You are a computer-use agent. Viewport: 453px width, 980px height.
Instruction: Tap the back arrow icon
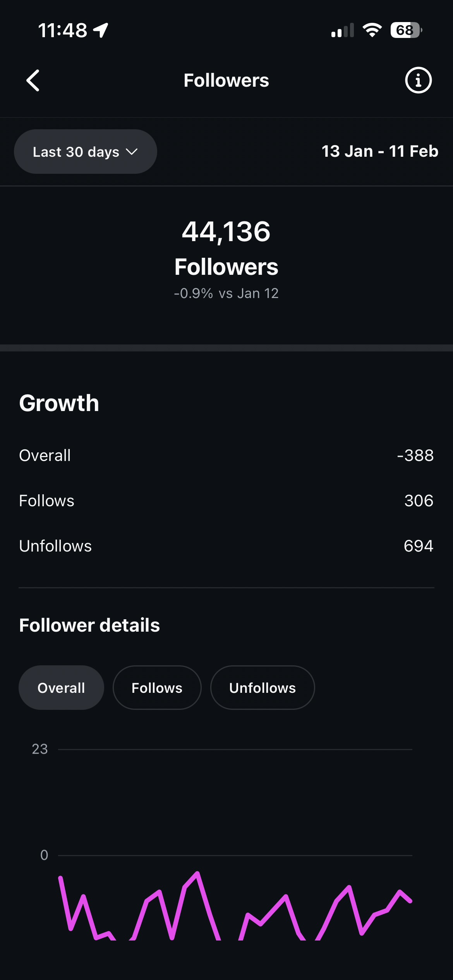[x=33, y=81]
